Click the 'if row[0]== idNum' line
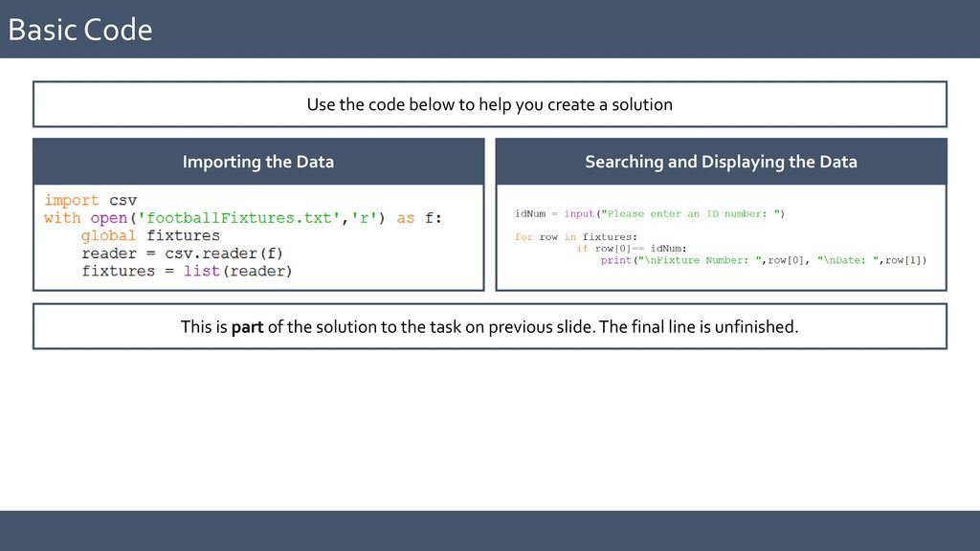 pos(632,249)
